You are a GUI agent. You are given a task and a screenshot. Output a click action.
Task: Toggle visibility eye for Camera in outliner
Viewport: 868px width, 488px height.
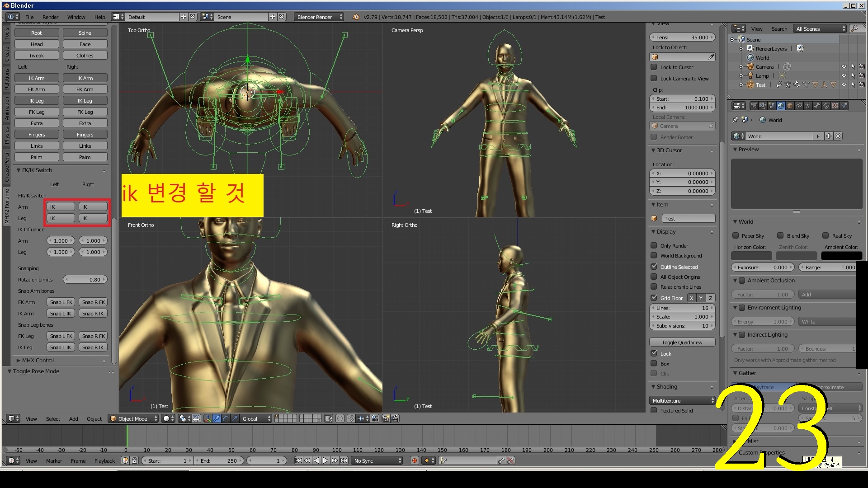click(x=844, y=66)
